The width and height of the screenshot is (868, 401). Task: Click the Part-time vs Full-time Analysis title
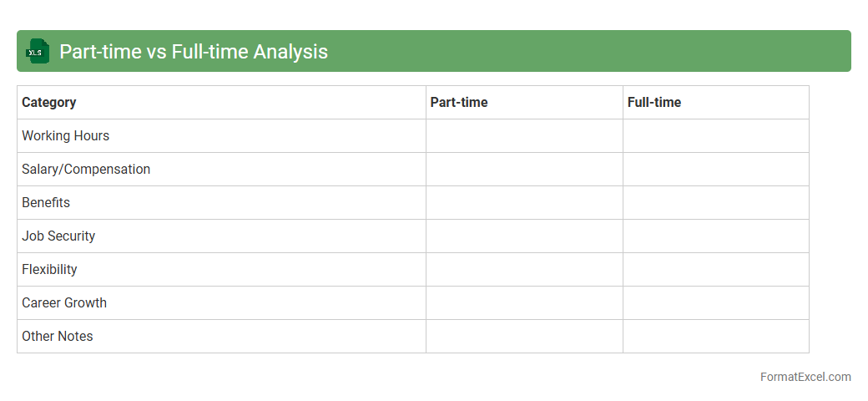193,52
